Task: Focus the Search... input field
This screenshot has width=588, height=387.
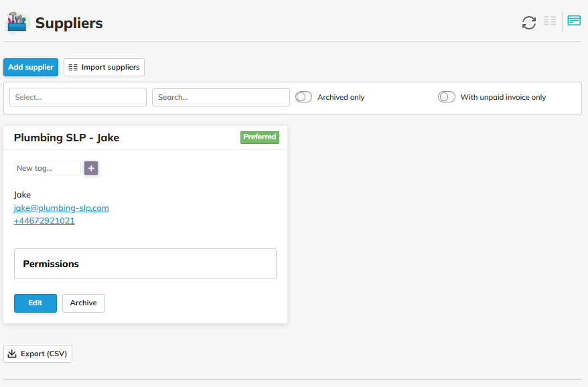Action: pos(220,97)
